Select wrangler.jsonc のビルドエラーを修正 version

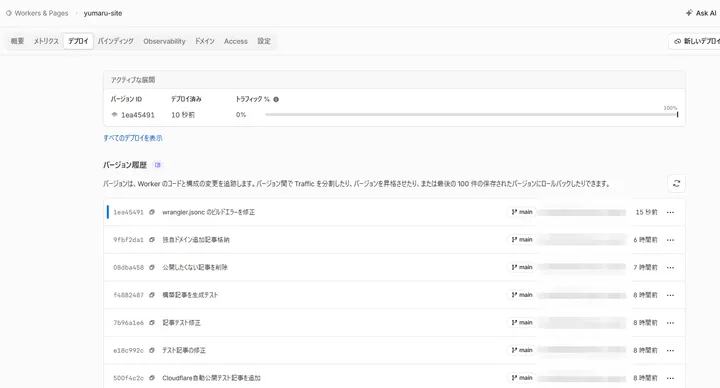[x=208, y=212]
